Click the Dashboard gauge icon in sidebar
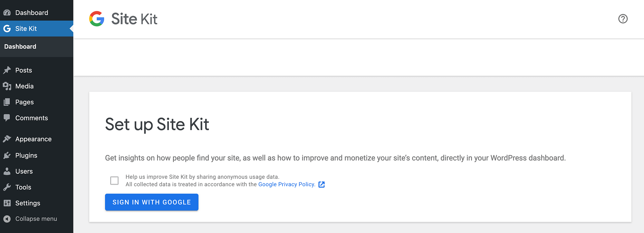This screenshot has height=233, width=644. pos(7,13)
